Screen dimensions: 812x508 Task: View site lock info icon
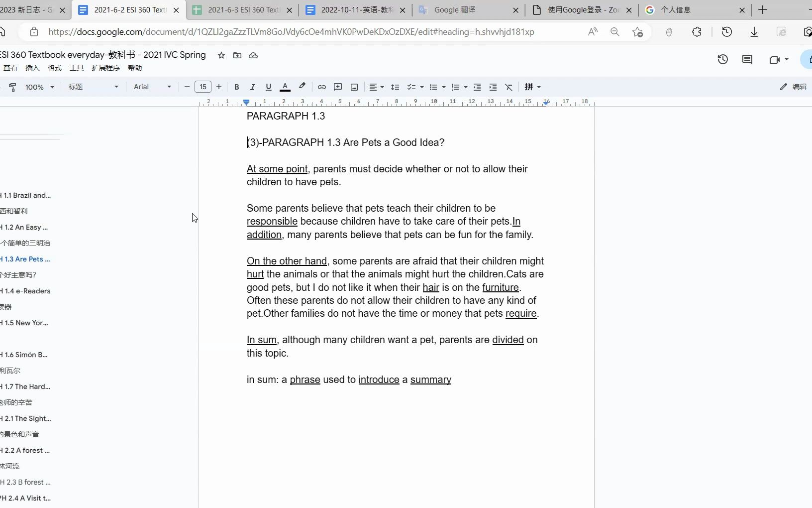pos(34,32)
